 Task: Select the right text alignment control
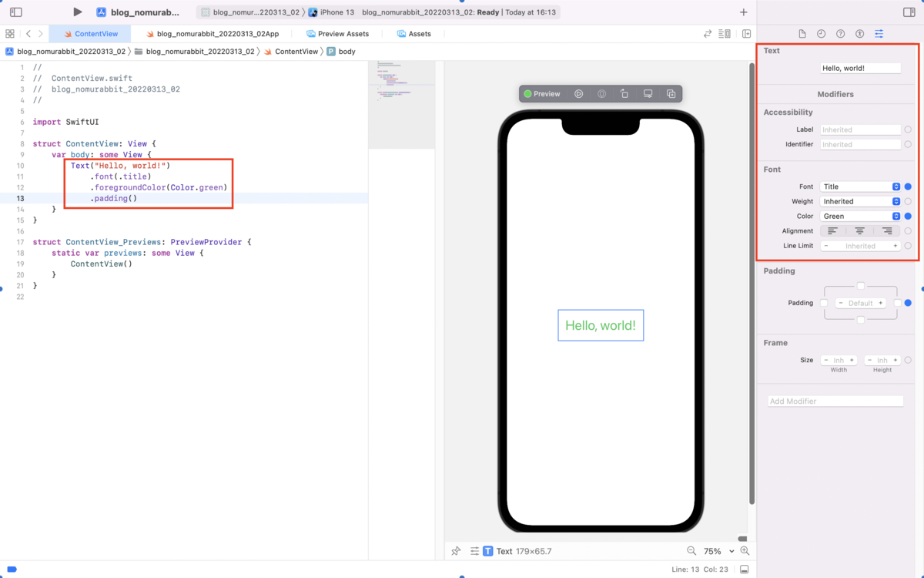point(886,230)
